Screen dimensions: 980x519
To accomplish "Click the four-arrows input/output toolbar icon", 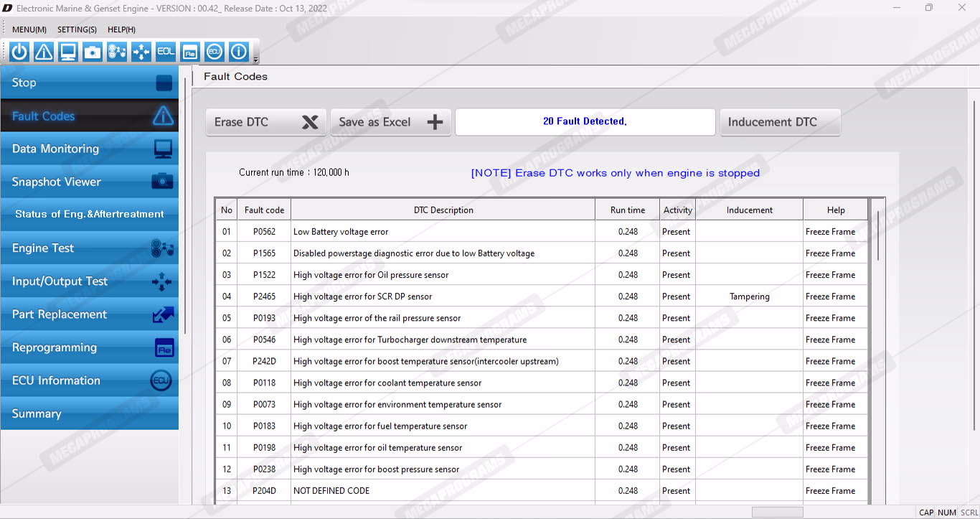I will pos(141,52).
